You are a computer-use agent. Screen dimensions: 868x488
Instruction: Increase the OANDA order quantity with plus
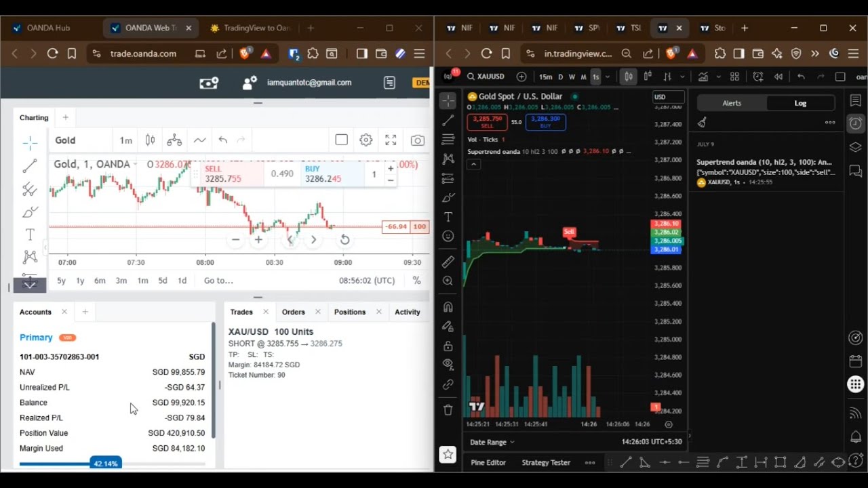click(391, 168)
